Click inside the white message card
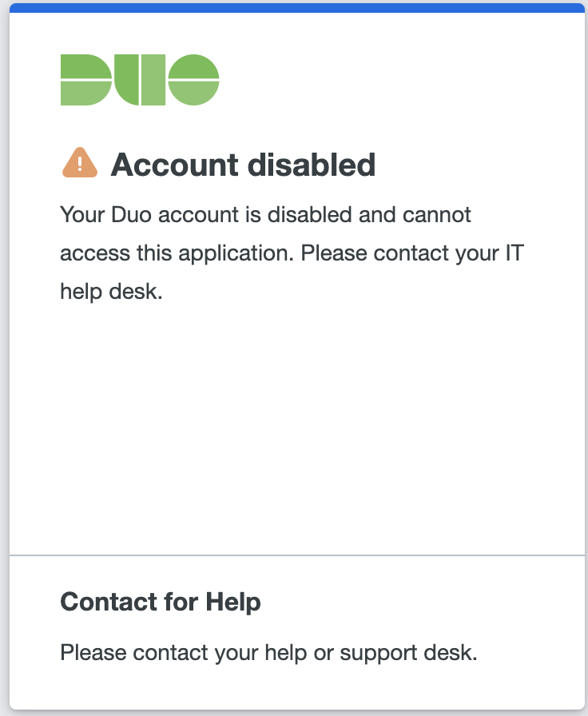Viewport: 588px width, 716px height. pyautogui.click(x=294, y=360)
